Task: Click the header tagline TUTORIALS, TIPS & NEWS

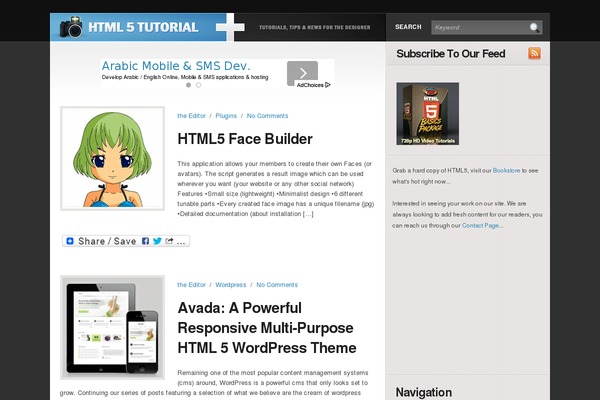Action: (315, 28)
